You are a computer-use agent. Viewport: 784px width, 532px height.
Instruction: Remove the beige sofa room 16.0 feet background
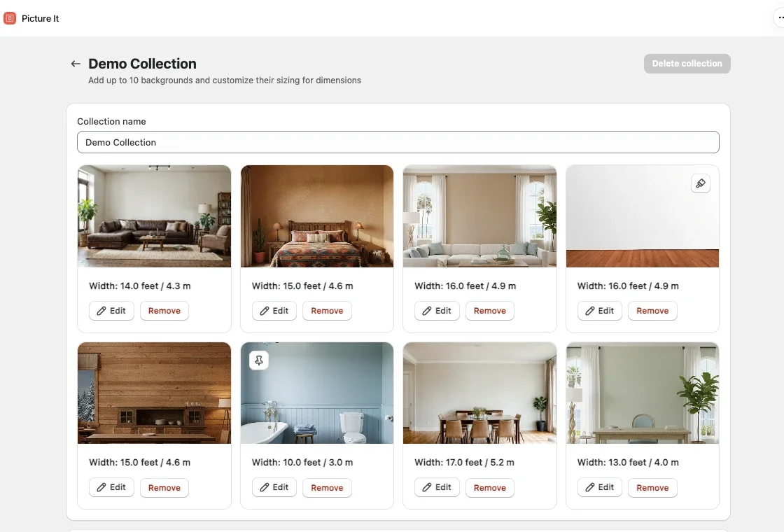pos(489,311)
